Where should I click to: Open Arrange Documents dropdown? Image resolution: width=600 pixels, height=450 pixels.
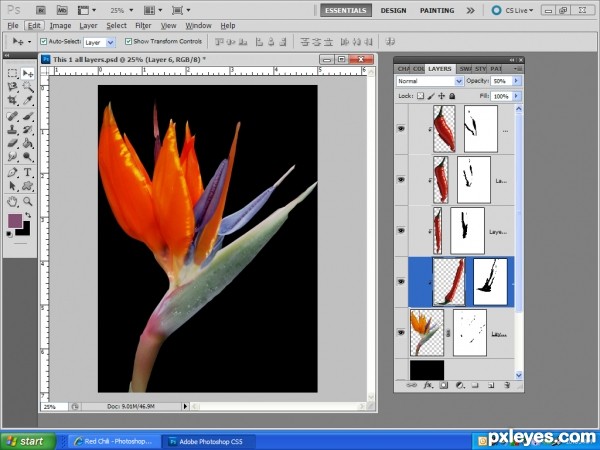click(155, 10)
